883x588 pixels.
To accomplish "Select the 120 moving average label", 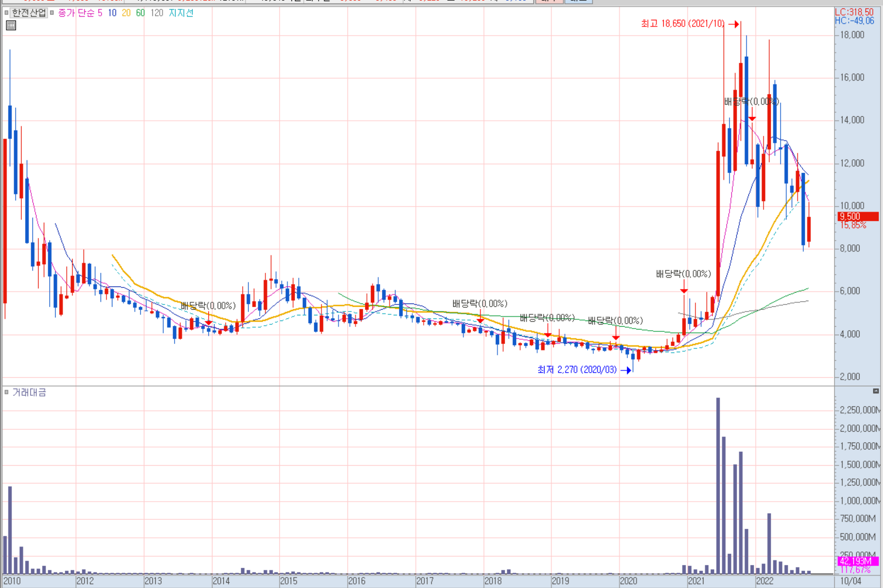I will click(x=156, y=13).
